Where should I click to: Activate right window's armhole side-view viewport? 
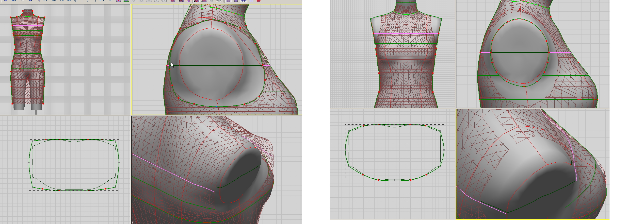coord(533,54)
